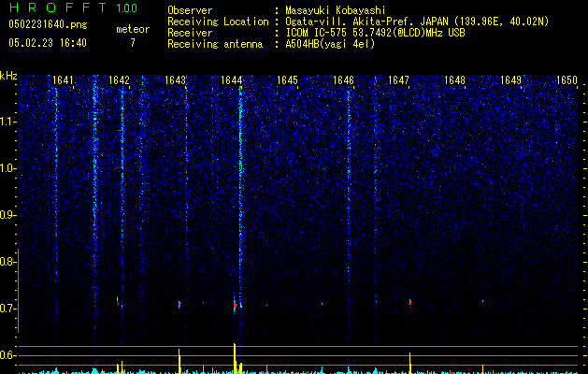This screenshot has width=588, height=374.
Task: Click the 1646 time marker
Action: click(343, 80)
